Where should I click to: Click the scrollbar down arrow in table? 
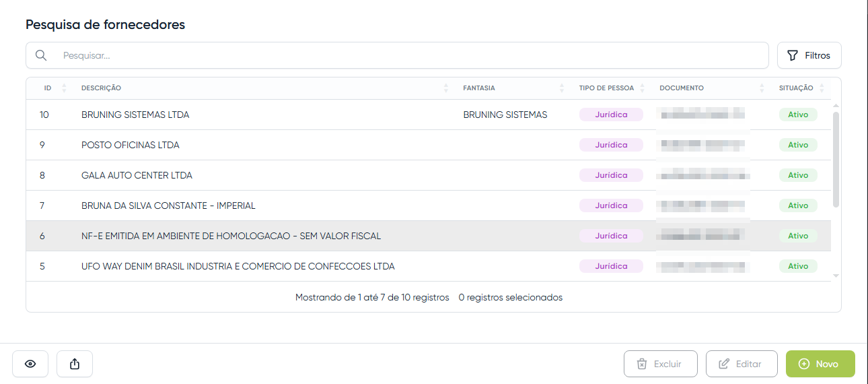pyautogui.click(x=836, y=276)
